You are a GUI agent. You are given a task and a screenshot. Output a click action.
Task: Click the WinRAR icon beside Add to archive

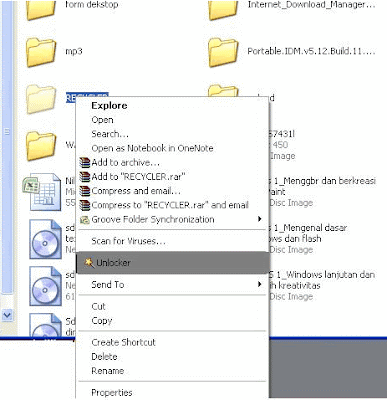point(85,162)
